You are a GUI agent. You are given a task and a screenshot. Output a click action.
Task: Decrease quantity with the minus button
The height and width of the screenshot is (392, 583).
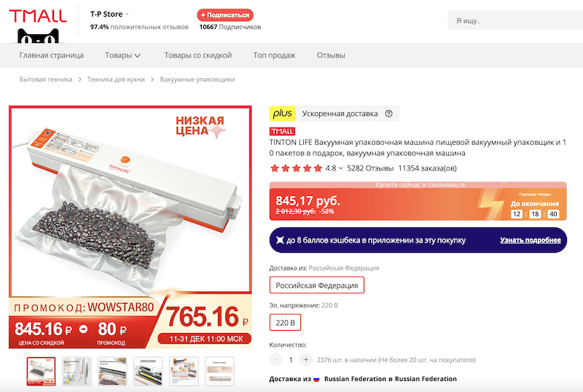(x=276, y=360)
